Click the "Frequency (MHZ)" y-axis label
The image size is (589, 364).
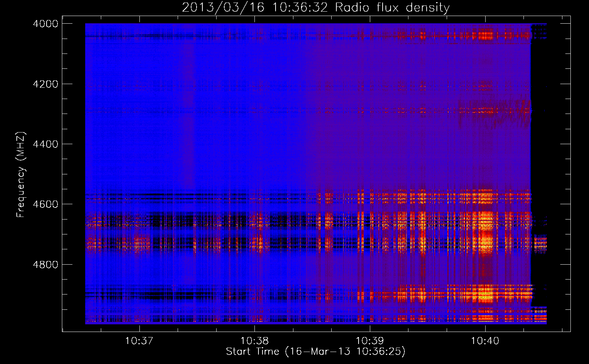coord(21,175)
